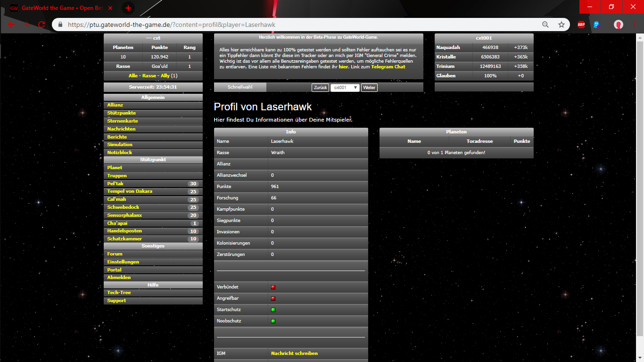
Task: Open the Adblock Plus extension
Action: tap(581, 25)
